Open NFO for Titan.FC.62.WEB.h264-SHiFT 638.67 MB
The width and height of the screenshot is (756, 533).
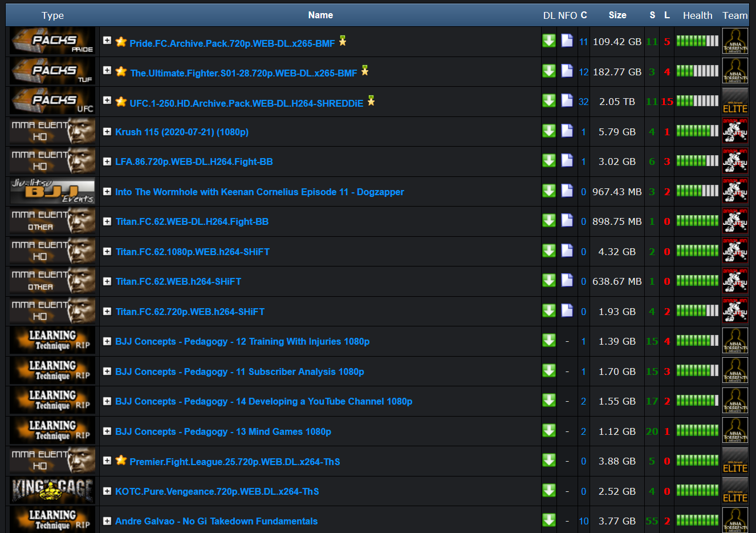[x=567, y=280]
